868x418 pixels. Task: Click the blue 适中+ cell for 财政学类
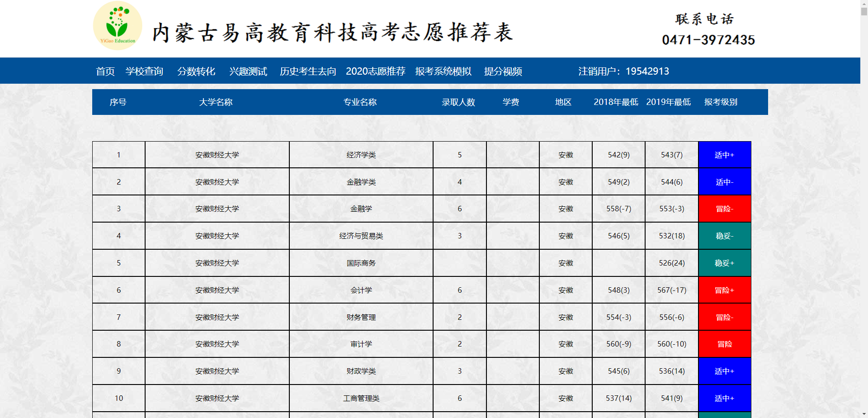point(725,371)
